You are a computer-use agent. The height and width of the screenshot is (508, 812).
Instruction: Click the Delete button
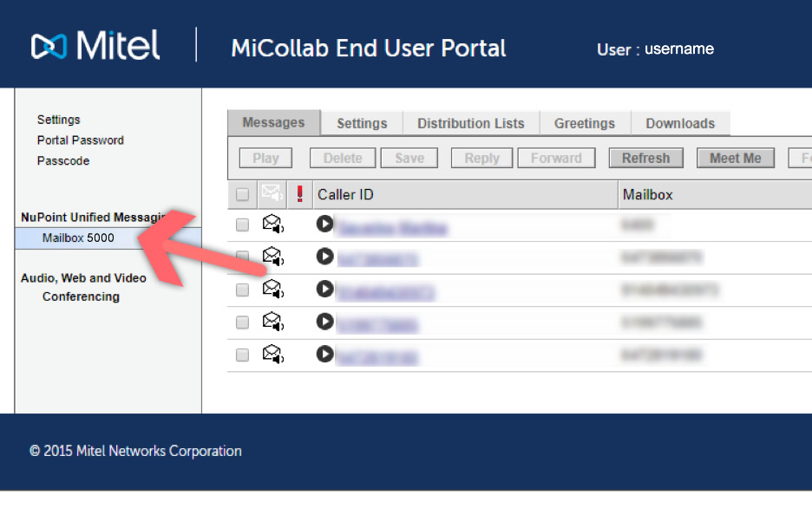(x=343, y=158)
